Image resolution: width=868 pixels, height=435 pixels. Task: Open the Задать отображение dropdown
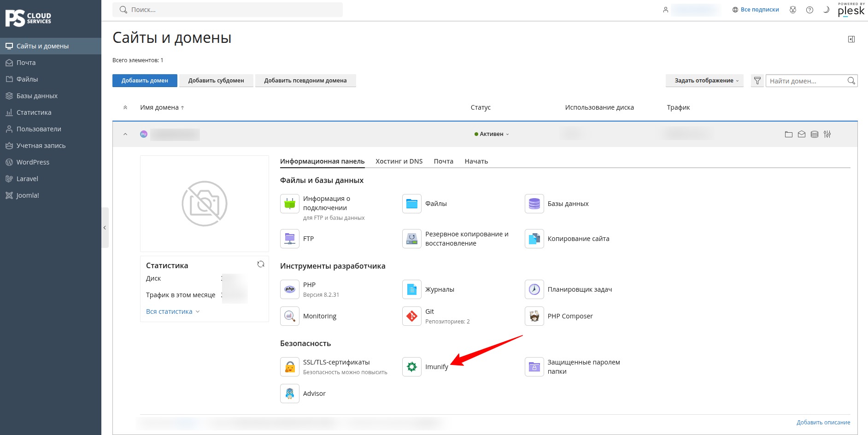click(704, 81)
